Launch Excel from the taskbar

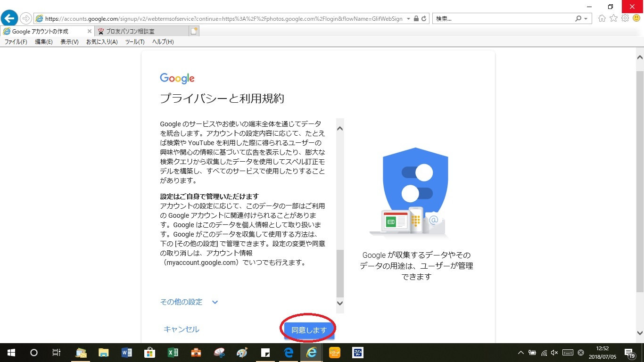point(173,353)
